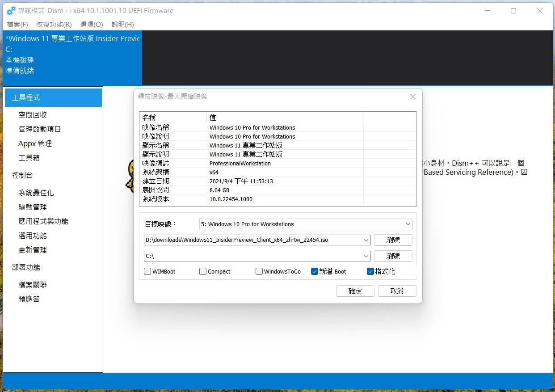Select the 映像說明 row
This screenshot has height=392, width=555.
tap(277, 136)
